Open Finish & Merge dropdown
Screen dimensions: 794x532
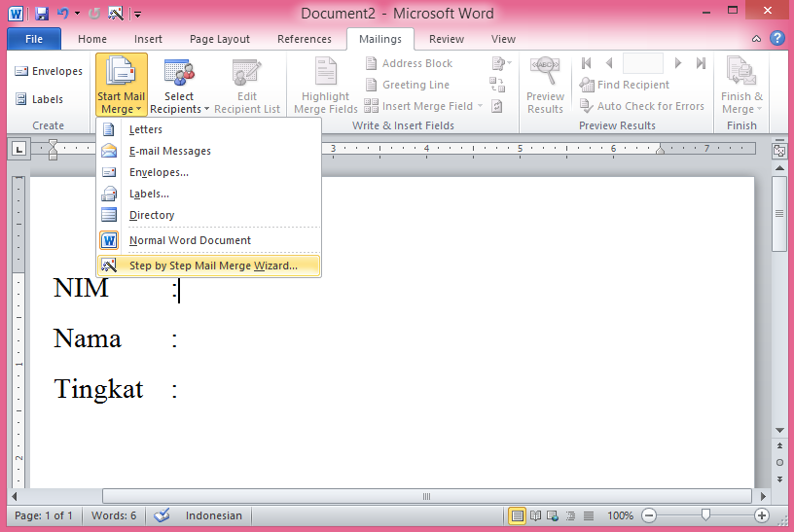[x=741, y=85]
